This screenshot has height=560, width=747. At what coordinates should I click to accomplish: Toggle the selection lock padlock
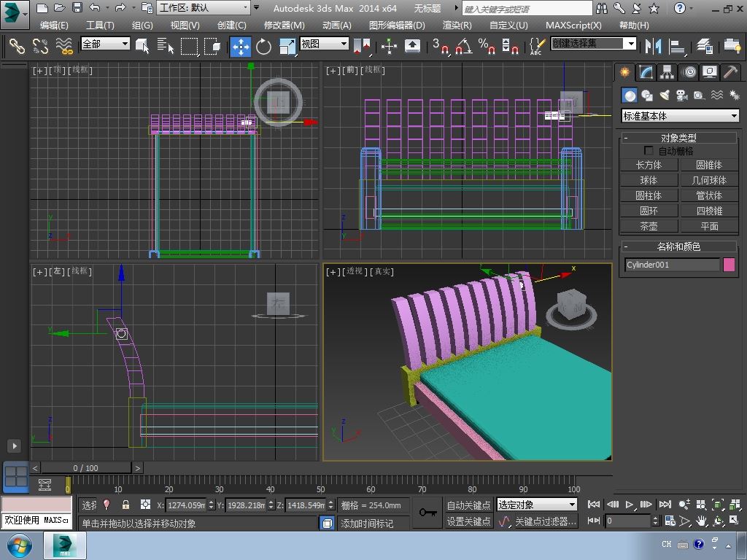pos(125,505)
